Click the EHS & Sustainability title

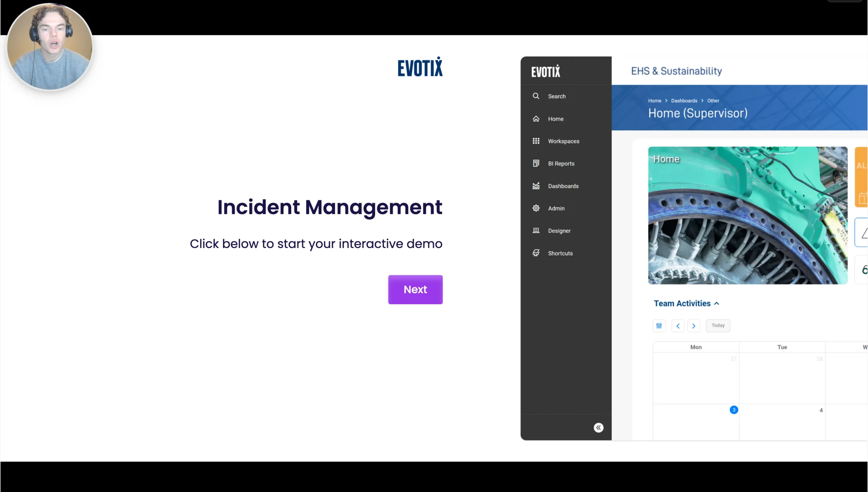676,71
